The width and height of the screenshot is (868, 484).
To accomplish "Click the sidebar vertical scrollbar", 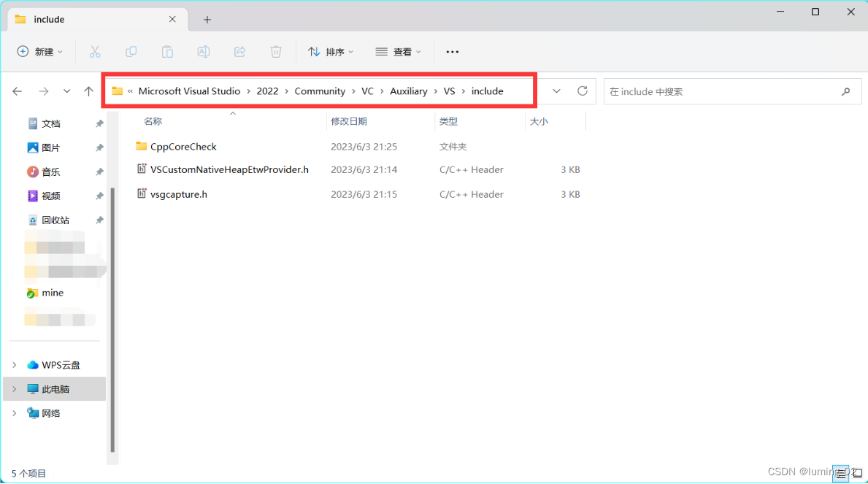I will [x=112, y=320].
